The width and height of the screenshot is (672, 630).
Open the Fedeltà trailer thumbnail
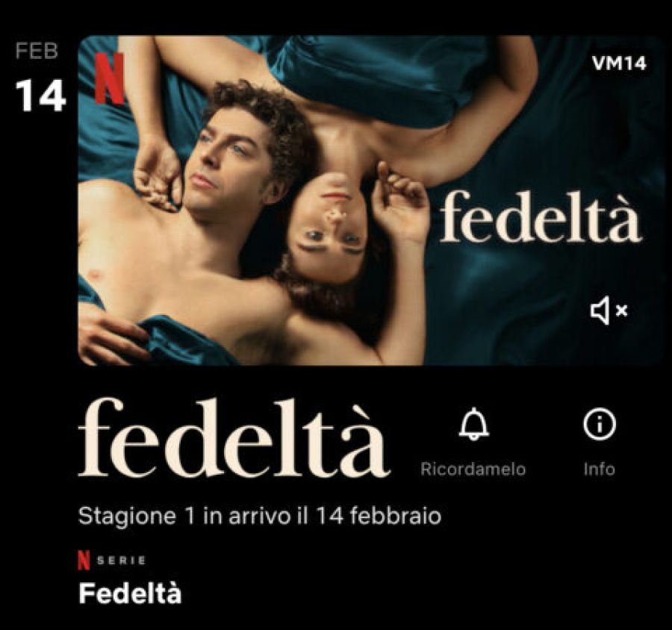370,200
